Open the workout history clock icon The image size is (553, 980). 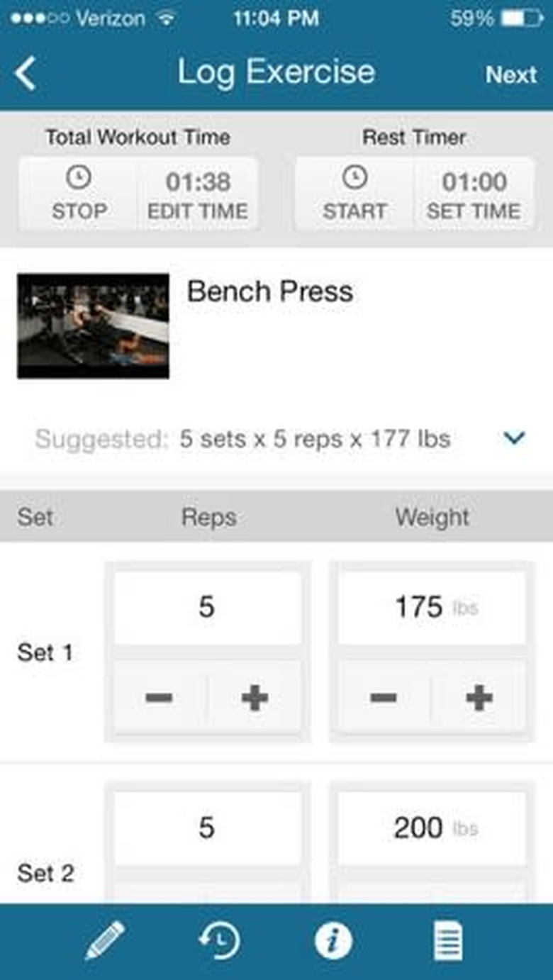pyautogui.click(x=219, y=940)
